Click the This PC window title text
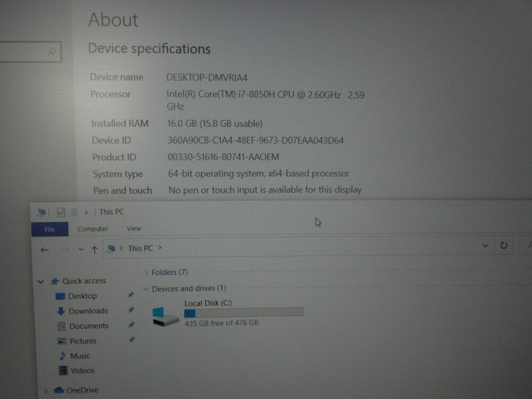 [x=112, y=212]
